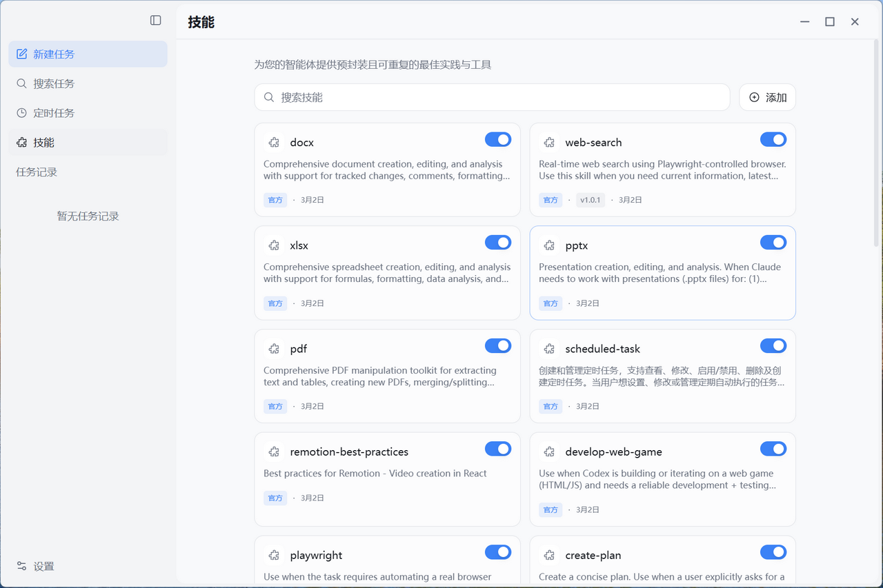This screenshot has height=588, width=883.
Task: Click the pptx skill puzzle icon
Action: (549, 245)
